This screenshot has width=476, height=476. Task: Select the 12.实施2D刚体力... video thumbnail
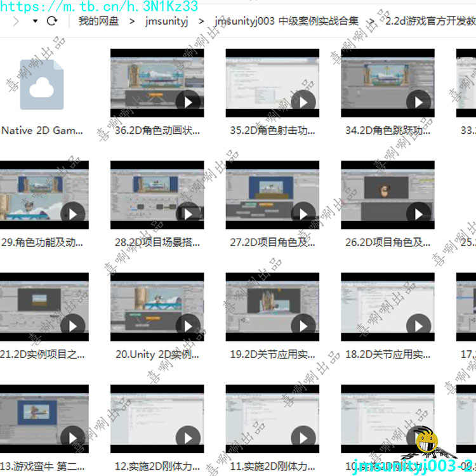click(157, 419)
